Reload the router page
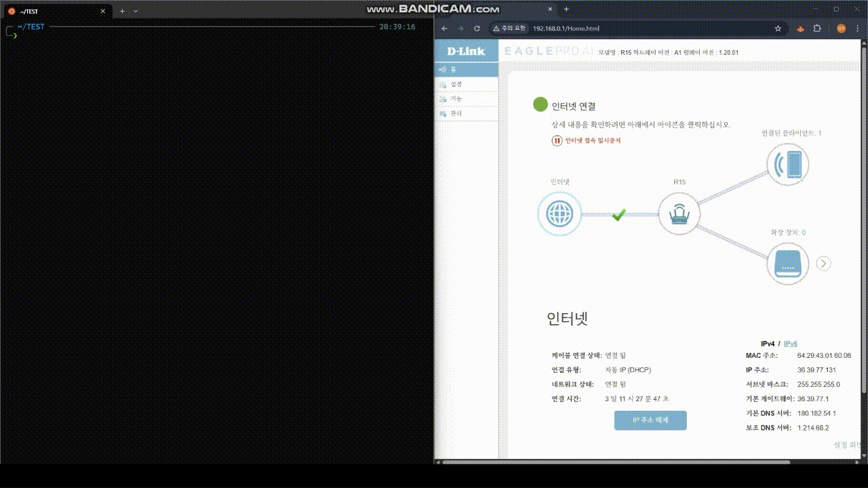Viewport: 868px width, 488px height. [x=477, y=28]
